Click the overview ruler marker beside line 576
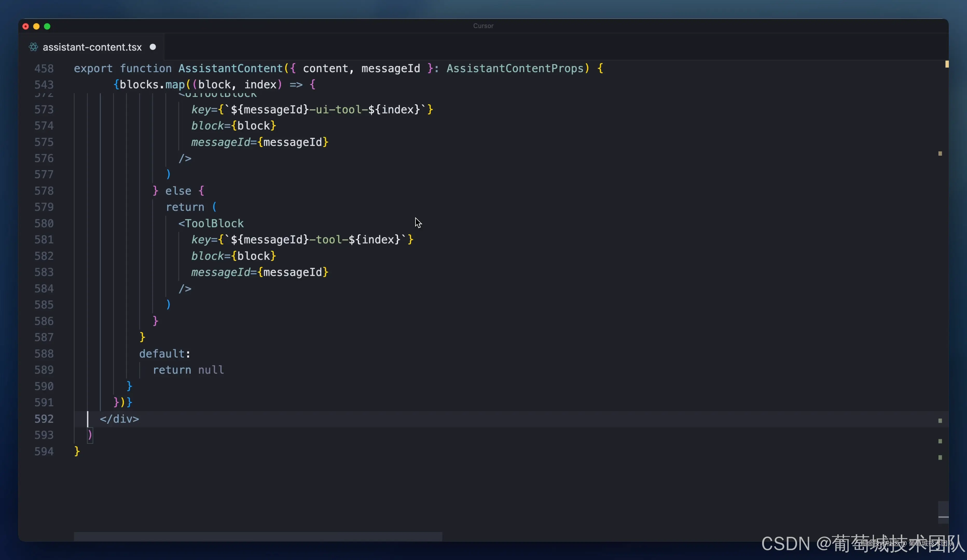Screen dimensions: 967x560 (x=940, y=153)
